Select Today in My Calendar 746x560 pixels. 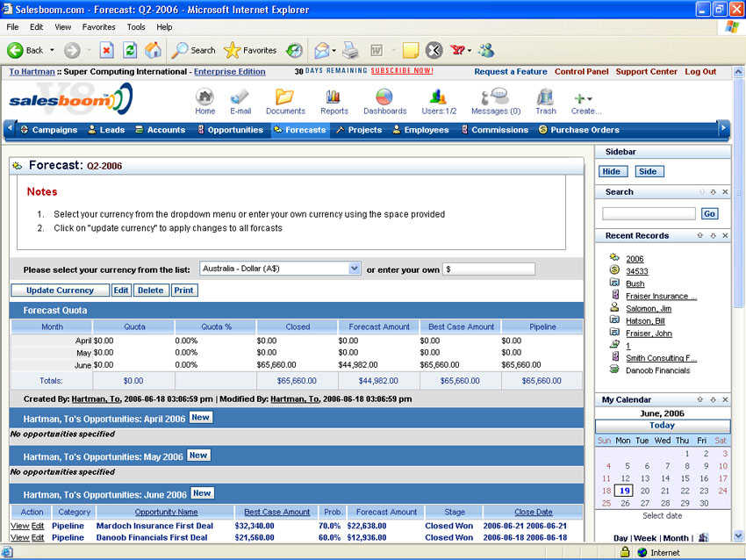(662, 426)
